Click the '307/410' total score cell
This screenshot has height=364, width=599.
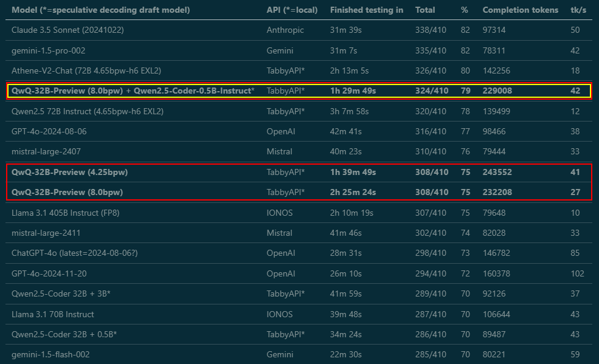(x=431, y=213)
